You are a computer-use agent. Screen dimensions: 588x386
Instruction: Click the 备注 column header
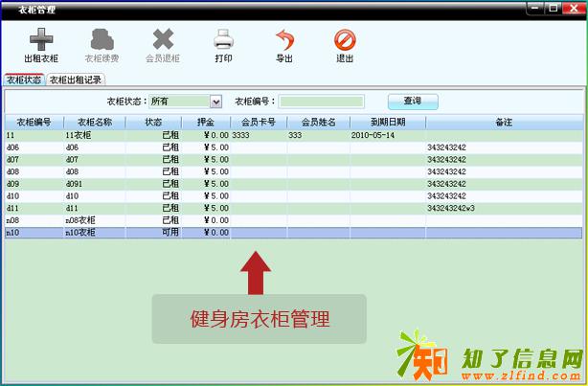click(504, 122)
